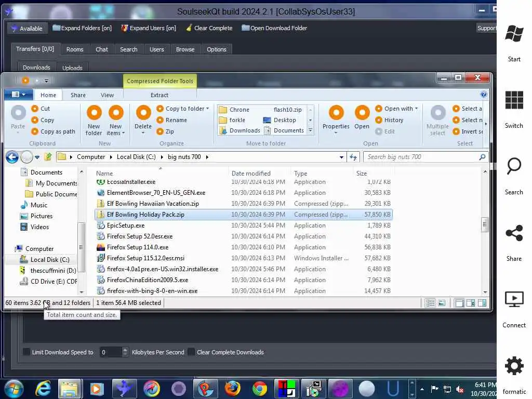Screen dimensions: 532x399
Task: Click Copy as path in the ribbon
Action: (x=53, y=131)
